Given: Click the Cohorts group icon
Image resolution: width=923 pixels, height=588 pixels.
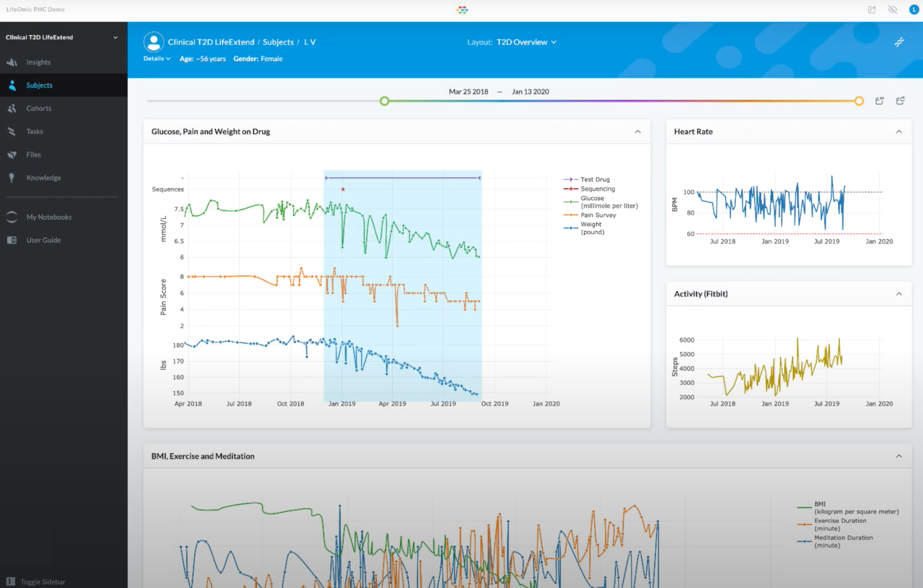Looking at the screenshot, I should (x=12, y=108).
